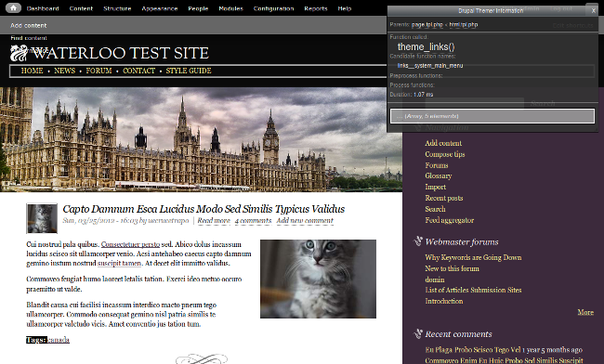Click Add content in Navigation block
Image resolution: width=604 pixels, height=364 pixels.
(443, 143)
